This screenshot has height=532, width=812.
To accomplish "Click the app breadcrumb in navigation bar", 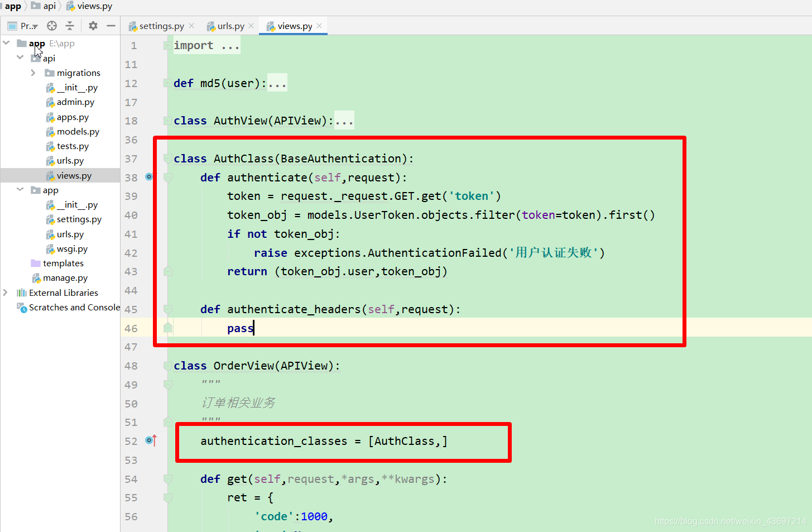I will [x=13, y=6].
